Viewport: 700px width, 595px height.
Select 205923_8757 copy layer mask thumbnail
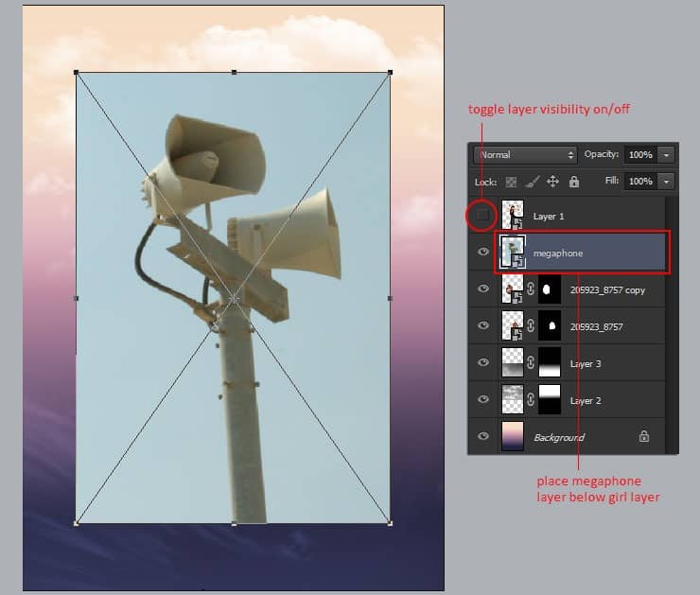pyautogui.click(x=550, y=289)
